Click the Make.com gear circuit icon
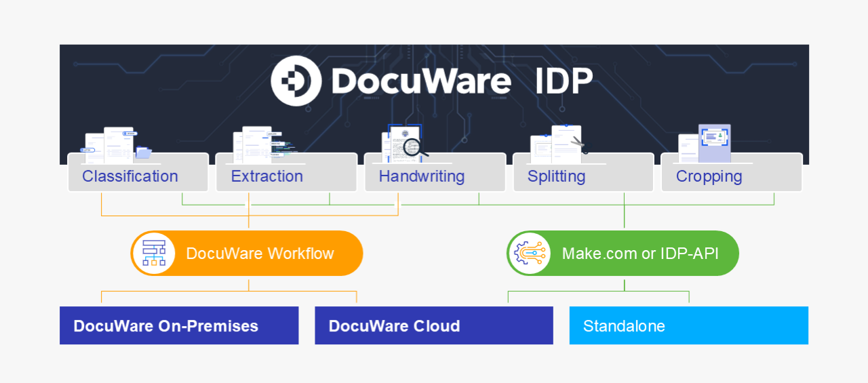Viewport: 868px width, 383px height. pyautogui.click(x=529, y=253)
